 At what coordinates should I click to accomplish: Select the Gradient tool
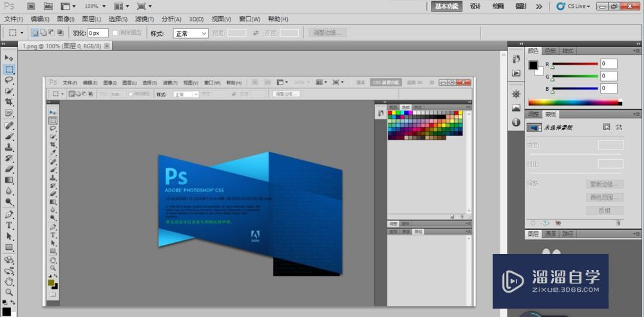pos(9,180)
